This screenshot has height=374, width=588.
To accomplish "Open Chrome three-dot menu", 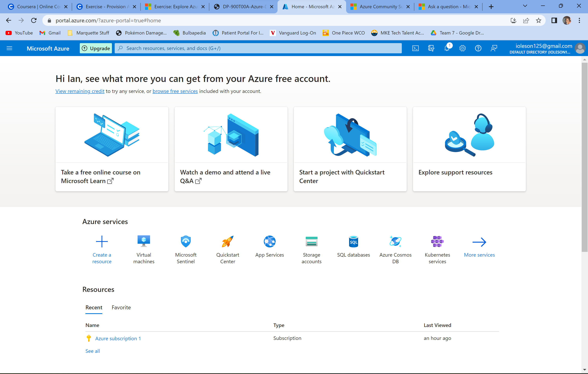I will coord(579,21).
